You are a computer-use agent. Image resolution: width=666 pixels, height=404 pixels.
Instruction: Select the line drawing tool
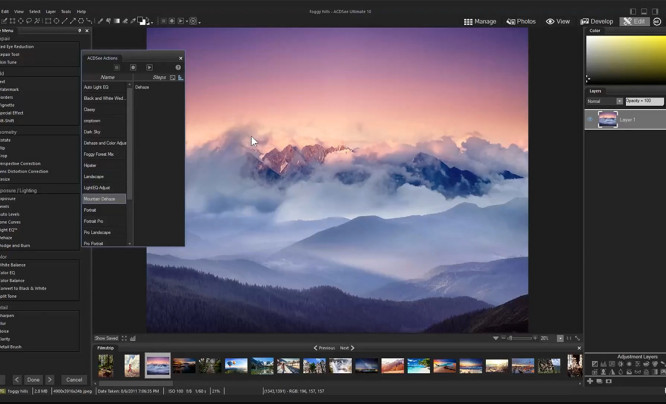65,21
